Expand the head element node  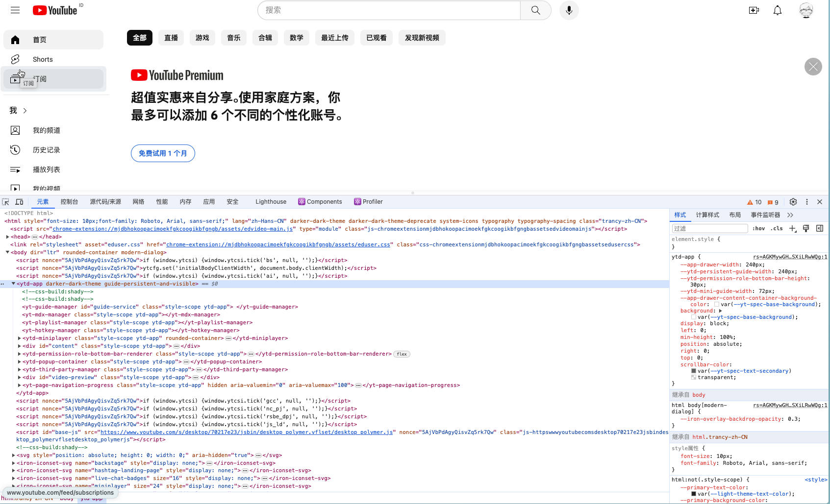tap(7, 237)
